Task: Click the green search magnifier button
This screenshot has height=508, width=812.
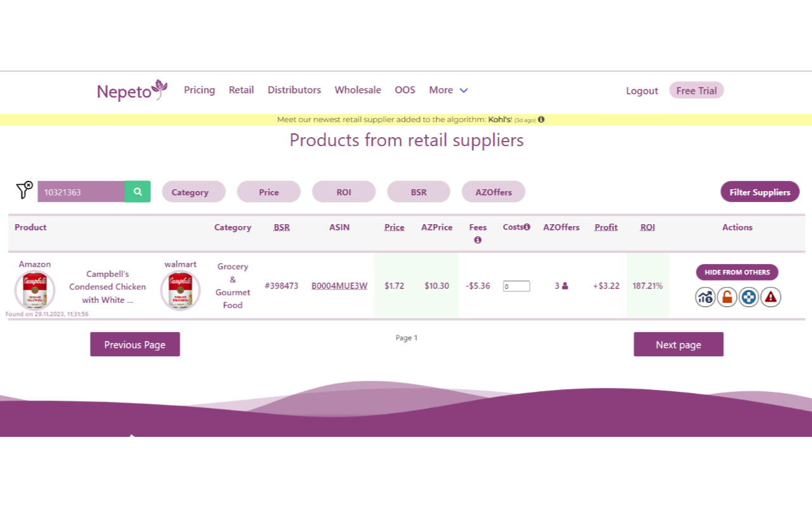Action: (x=138, y=192)
